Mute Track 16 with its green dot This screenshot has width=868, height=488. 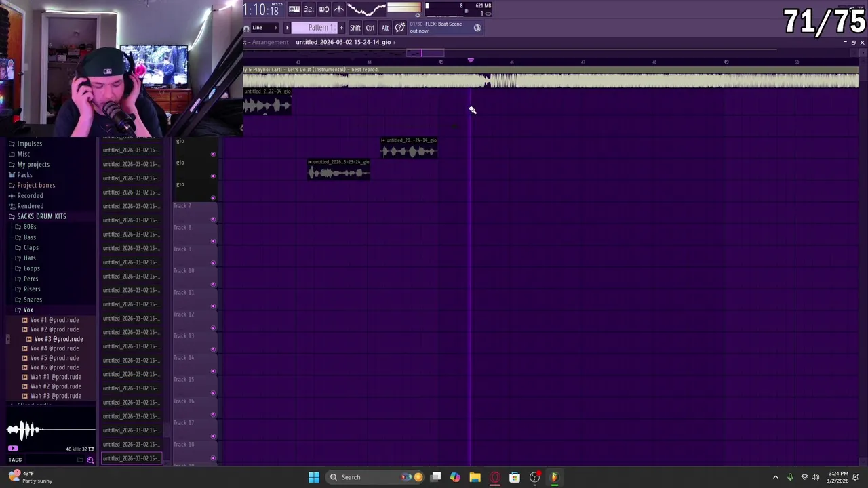point(213,415)
